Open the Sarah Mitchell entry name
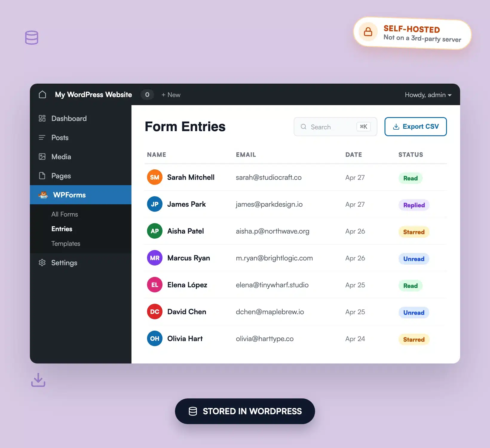 191,177
